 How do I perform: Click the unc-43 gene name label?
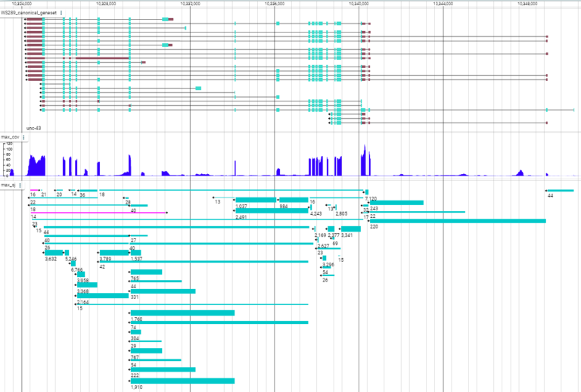[33, 128]
